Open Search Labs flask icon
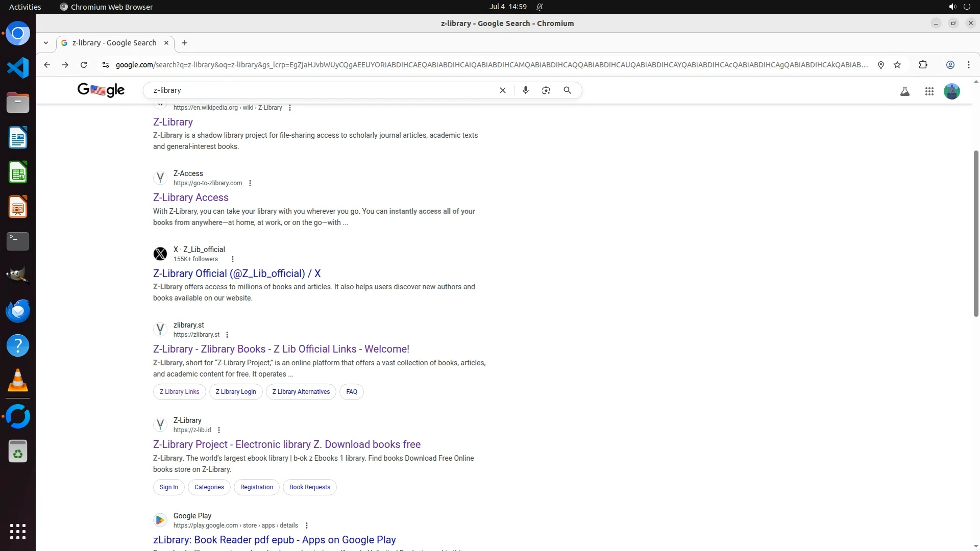980x551 pixels. 904,91
